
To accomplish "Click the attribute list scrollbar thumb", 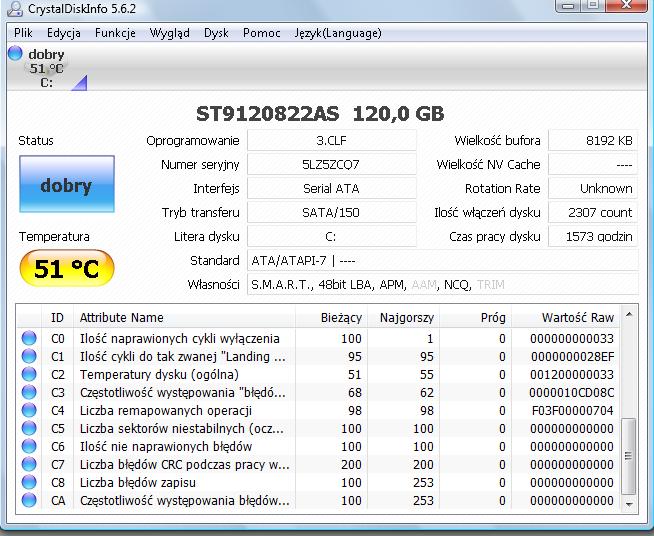I will (629, 456).
